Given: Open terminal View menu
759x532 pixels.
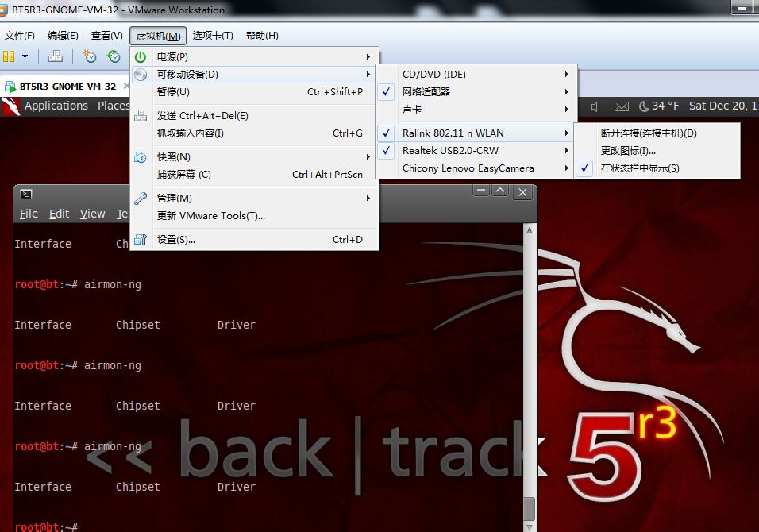Looking at the screenshot, I should click(x=92, y=214).
